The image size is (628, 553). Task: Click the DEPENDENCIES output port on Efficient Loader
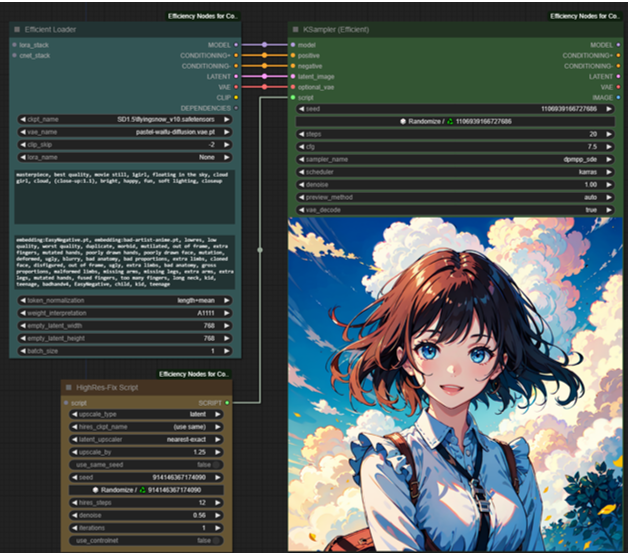(237, 108)
